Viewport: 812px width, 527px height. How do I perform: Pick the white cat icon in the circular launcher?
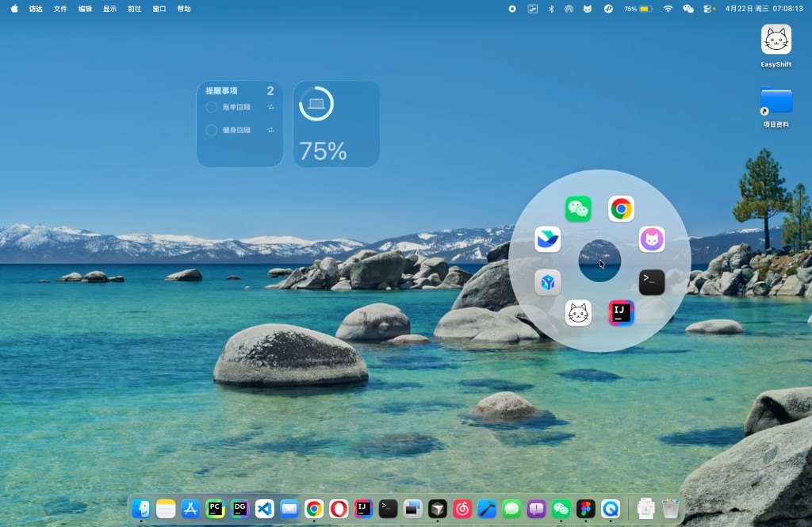(x=578, y=313)
